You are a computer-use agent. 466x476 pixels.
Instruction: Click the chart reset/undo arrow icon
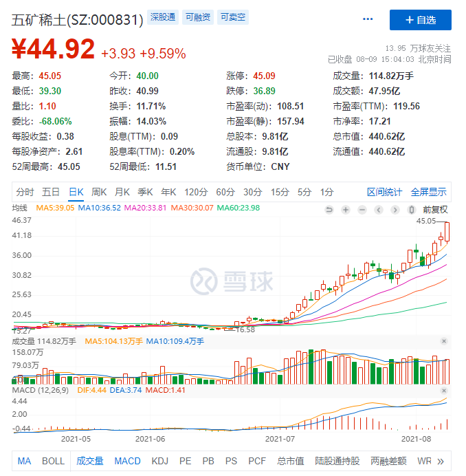[x=329, y=210]
